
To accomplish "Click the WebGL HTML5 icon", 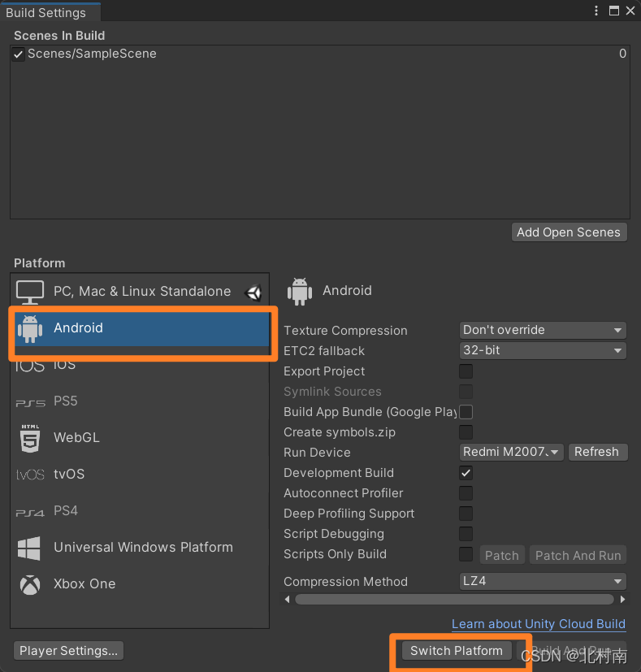I will [x=30, y=438].
